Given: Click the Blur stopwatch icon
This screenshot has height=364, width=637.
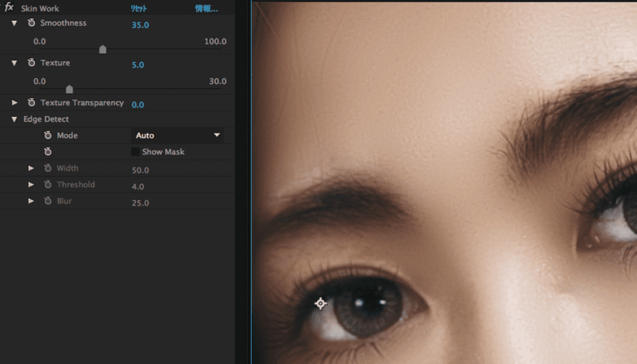Looking at the screenshot, I should click(x=48, y=201).
